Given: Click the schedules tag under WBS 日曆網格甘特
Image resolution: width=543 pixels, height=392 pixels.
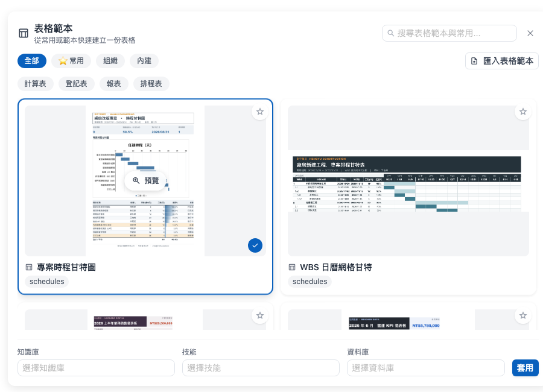Looking at the screenshot, I should coord(310,282).
